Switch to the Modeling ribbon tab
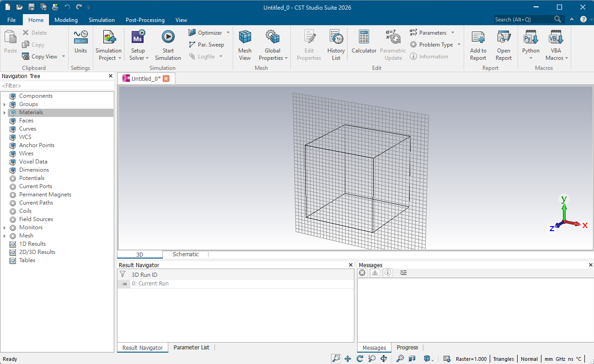Viewport: 594px width, 364px height. click(x=66, y=20)
